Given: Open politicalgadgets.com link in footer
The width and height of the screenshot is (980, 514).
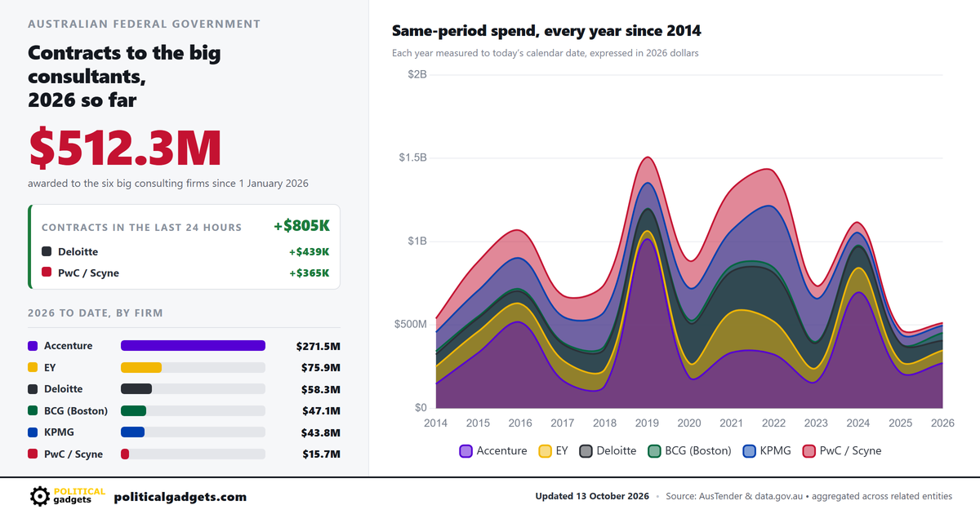Looking at the screenshot, I should [180, 497].
